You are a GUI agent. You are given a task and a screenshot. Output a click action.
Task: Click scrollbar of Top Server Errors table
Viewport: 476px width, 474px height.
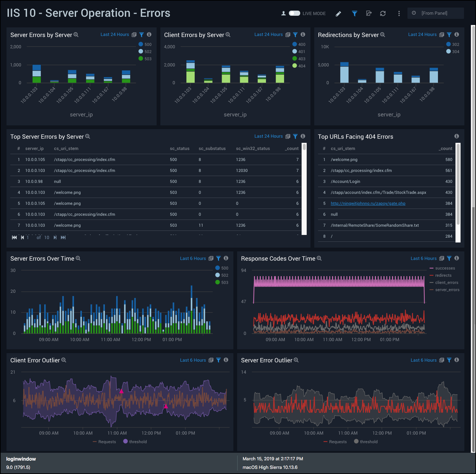(304, 147)
